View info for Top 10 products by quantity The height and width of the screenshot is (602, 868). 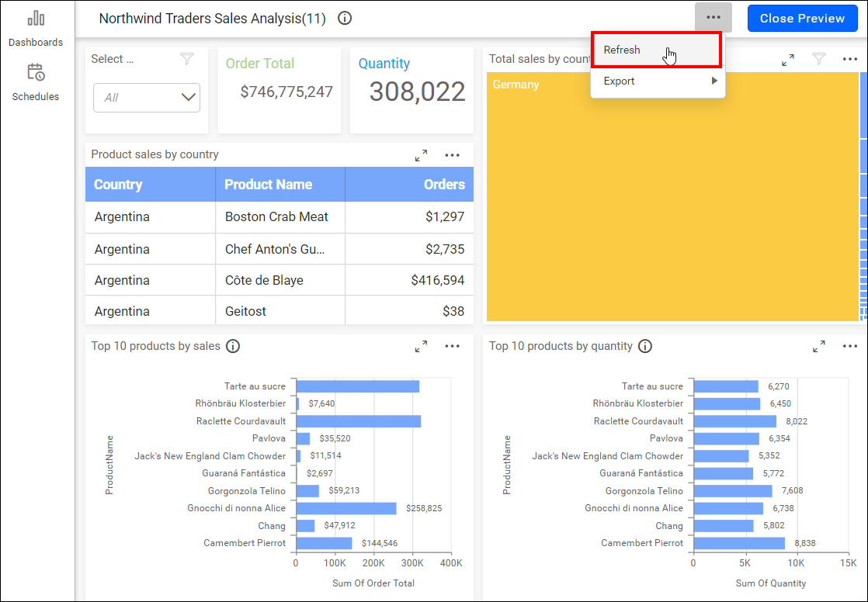(x=645, y=346)
